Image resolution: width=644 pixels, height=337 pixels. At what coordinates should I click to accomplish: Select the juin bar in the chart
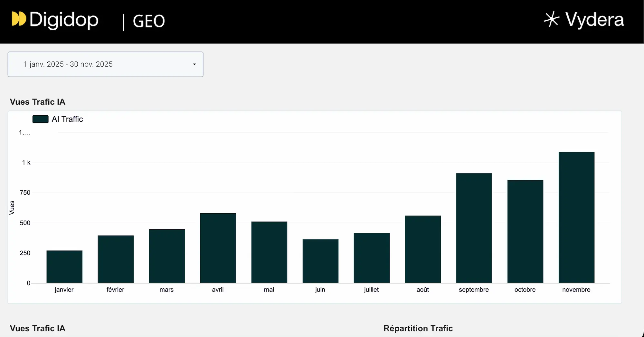(x=320, y=260)
